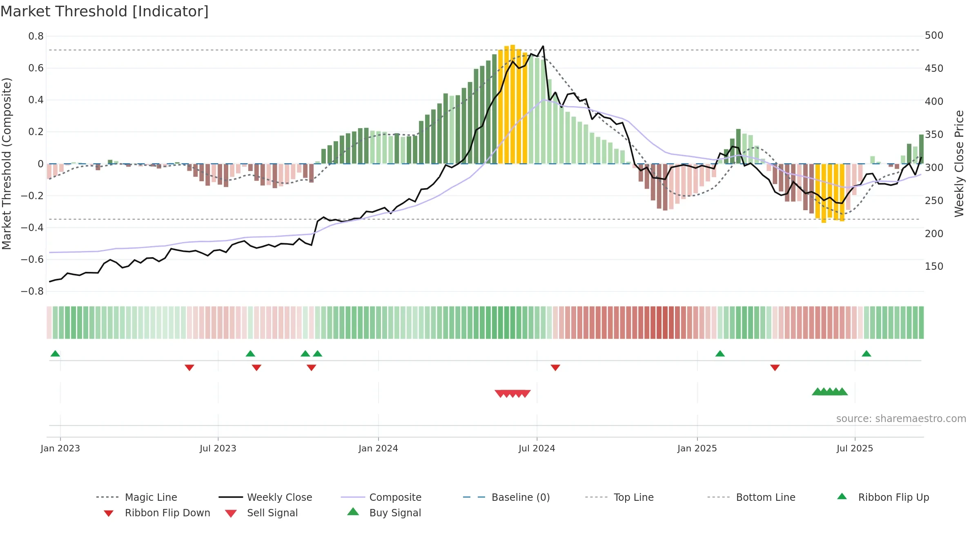Hide Buy Signal markers via legend
Screen dimensions: 980x551
[x=384, y=513]
